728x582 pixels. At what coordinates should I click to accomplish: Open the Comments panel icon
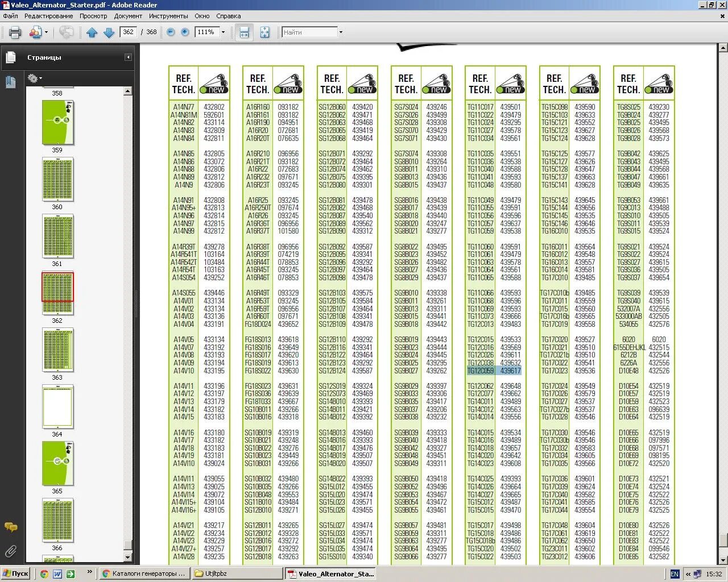[x=10, y=527]
